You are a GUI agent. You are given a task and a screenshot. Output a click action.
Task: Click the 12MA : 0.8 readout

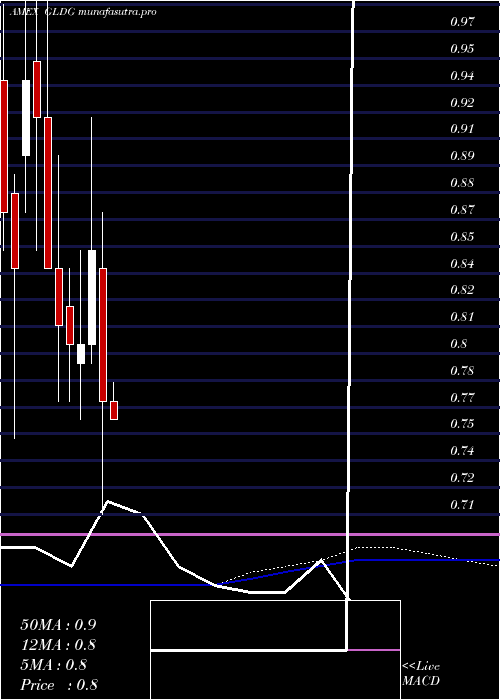click(58, 645)
